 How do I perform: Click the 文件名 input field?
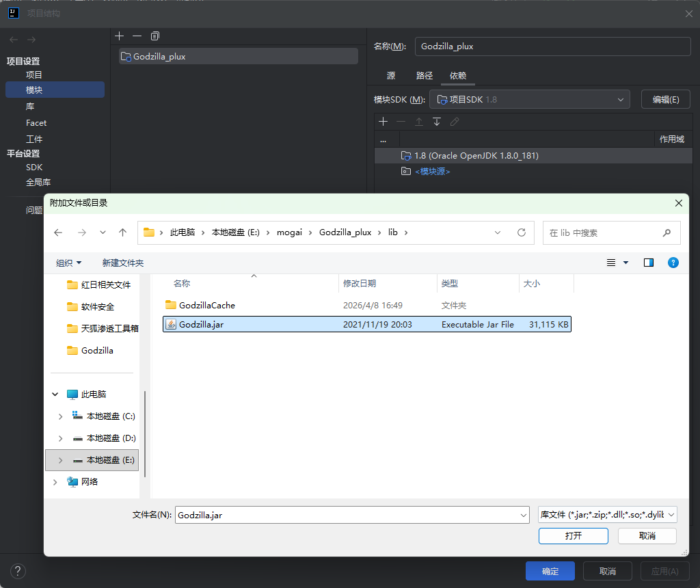[352, 516]
